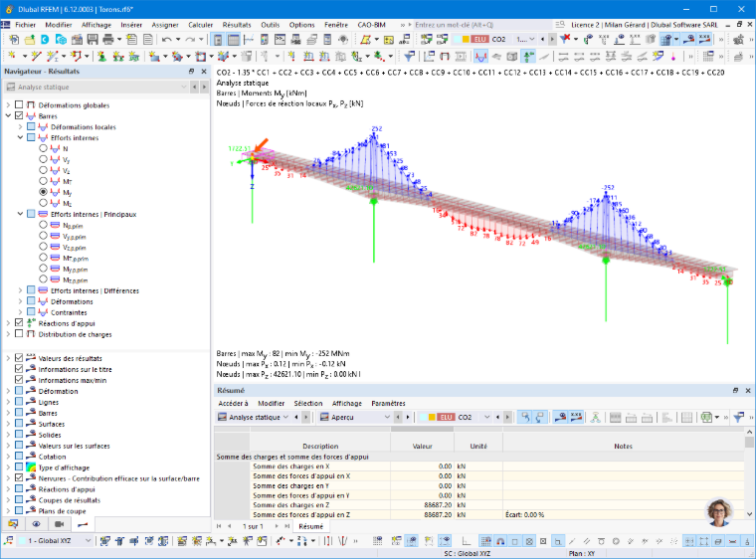Select the Mt.p.prim radio button
This screenshot has width=756, height=559.
coord(44,258)
